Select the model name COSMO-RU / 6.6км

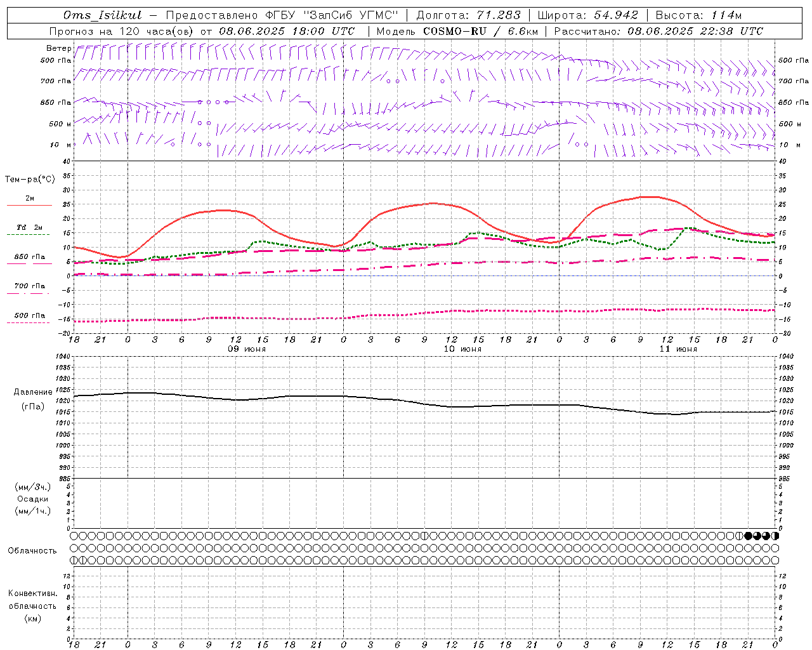pyautogui.click(x=480, y=31)
